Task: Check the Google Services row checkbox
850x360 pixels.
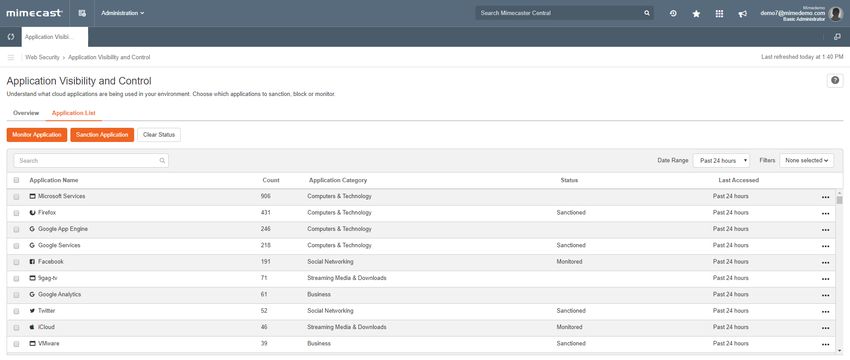Action: pos(16,246)
